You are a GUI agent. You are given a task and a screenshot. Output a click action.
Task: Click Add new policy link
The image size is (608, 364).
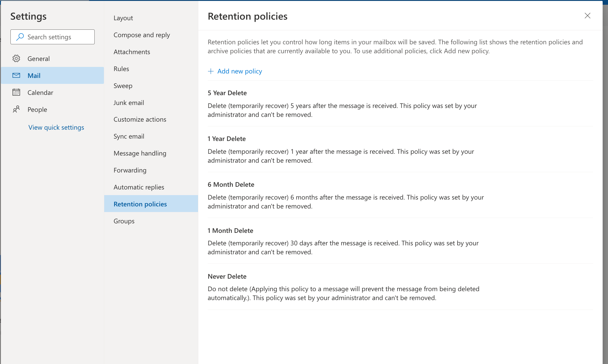tap(239, 71)
